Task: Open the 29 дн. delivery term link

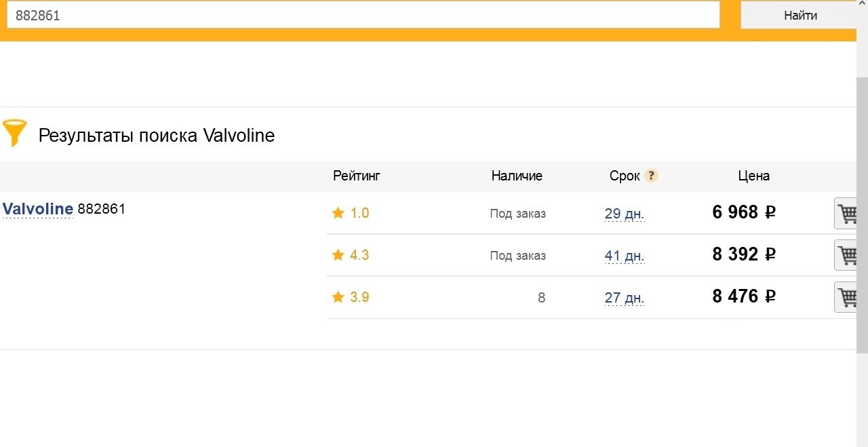Action: (x=625, y=214)
